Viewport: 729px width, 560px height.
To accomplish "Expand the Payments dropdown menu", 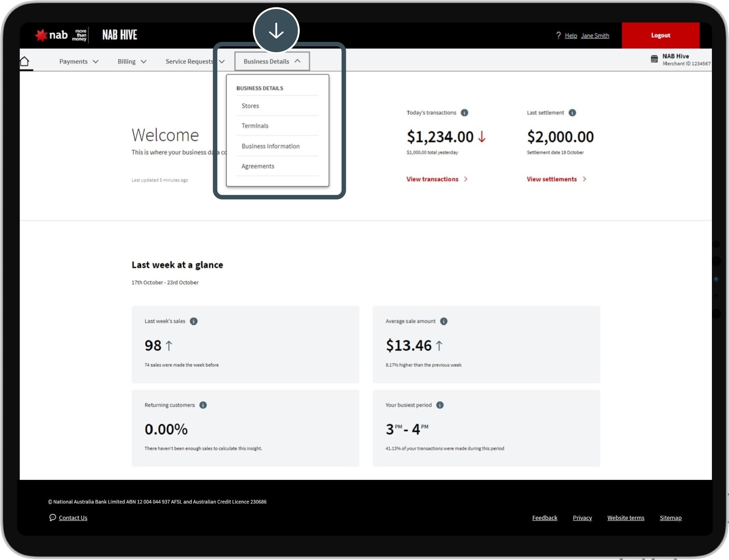I will tap(79, 61).
